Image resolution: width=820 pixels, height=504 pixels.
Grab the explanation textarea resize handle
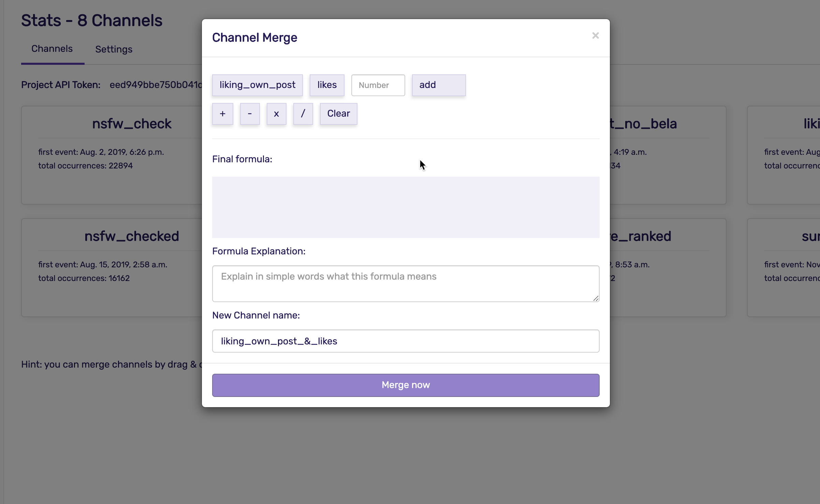[x=596, y=298]
